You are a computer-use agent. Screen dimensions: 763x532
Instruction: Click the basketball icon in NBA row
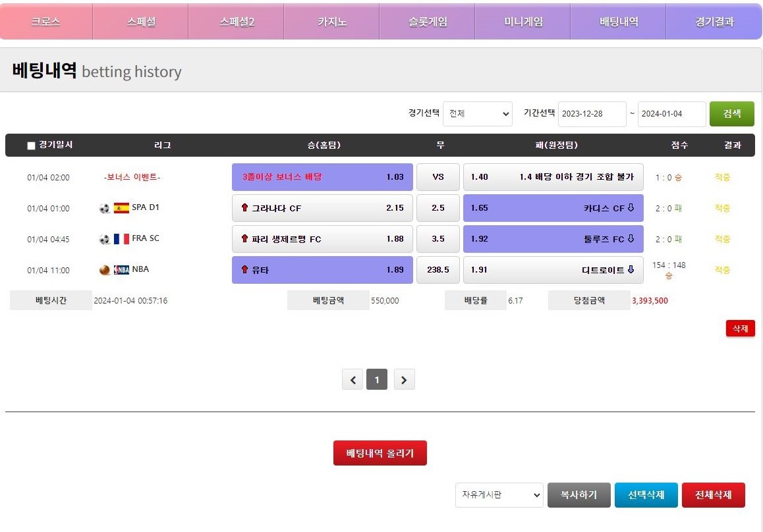(105, 270)
